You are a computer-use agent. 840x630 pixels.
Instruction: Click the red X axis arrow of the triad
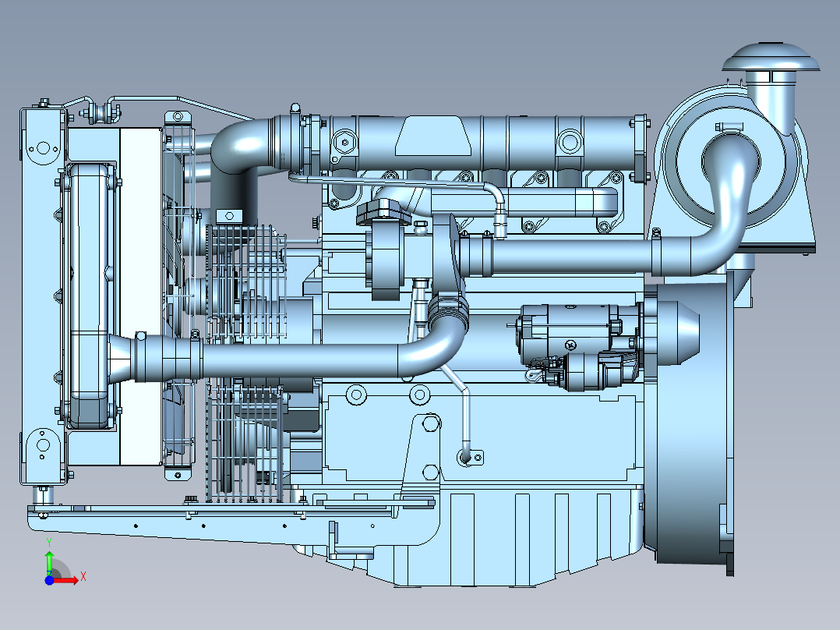point(66,580)
